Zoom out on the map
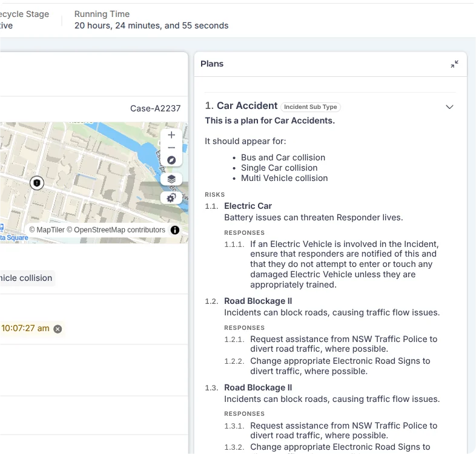The width and height of the screenshot is (476, 454). coord(171,148)
